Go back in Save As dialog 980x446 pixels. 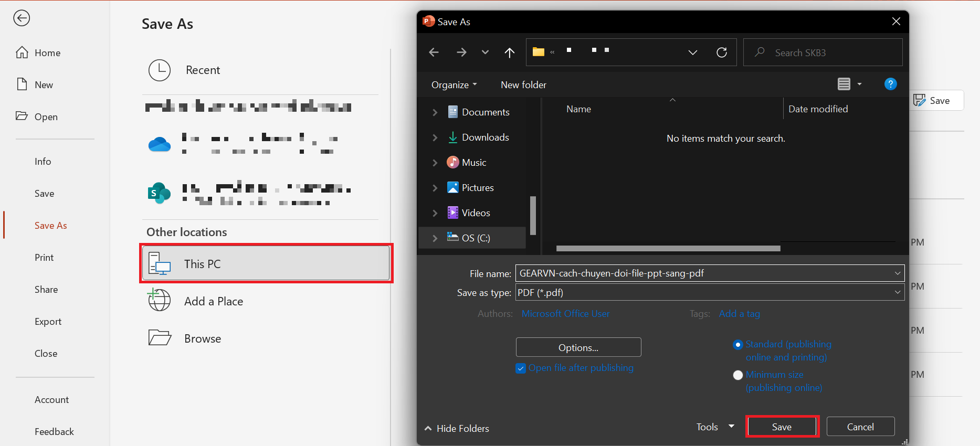tap(434, 52)
